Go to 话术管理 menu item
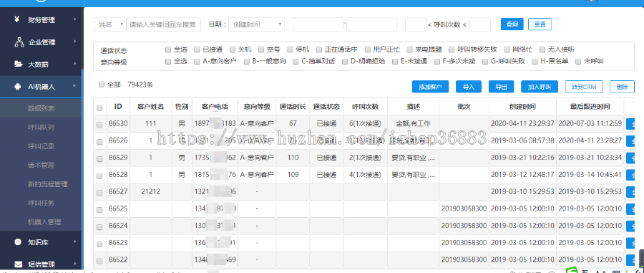The width and height of the screenshot is (644, 273). coord(41,166)
